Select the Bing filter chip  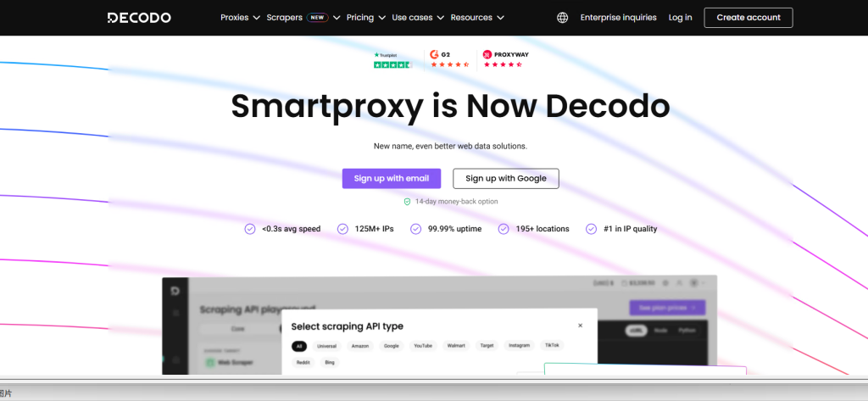click(x=330, y=363)
